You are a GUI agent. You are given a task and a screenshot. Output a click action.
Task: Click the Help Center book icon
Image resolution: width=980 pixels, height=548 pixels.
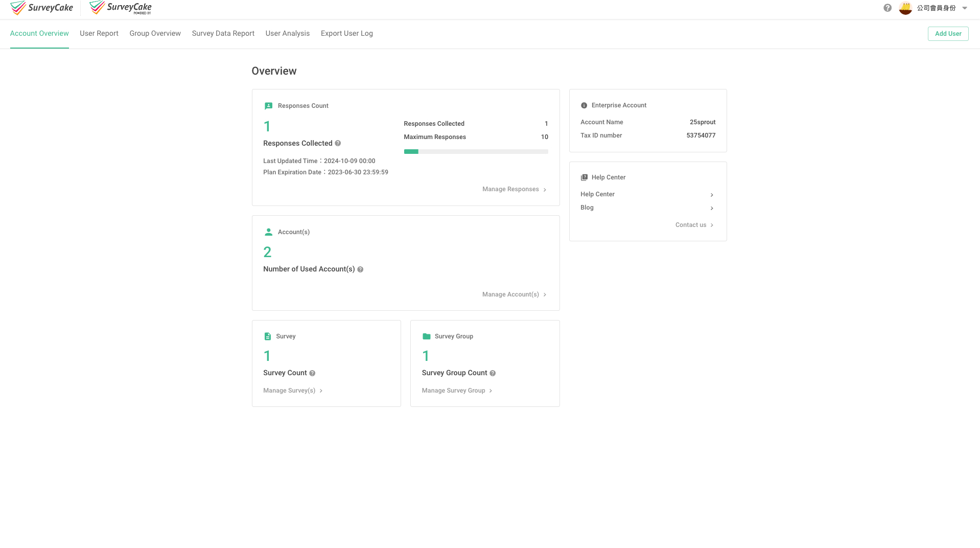coord(584,177)
